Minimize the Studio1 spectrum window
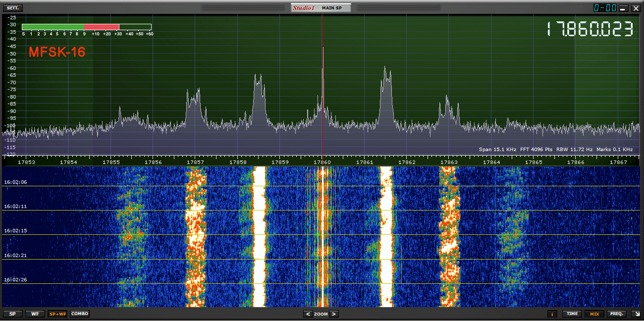Viewport: 644px width, 321px height. (x=623, y=8)
